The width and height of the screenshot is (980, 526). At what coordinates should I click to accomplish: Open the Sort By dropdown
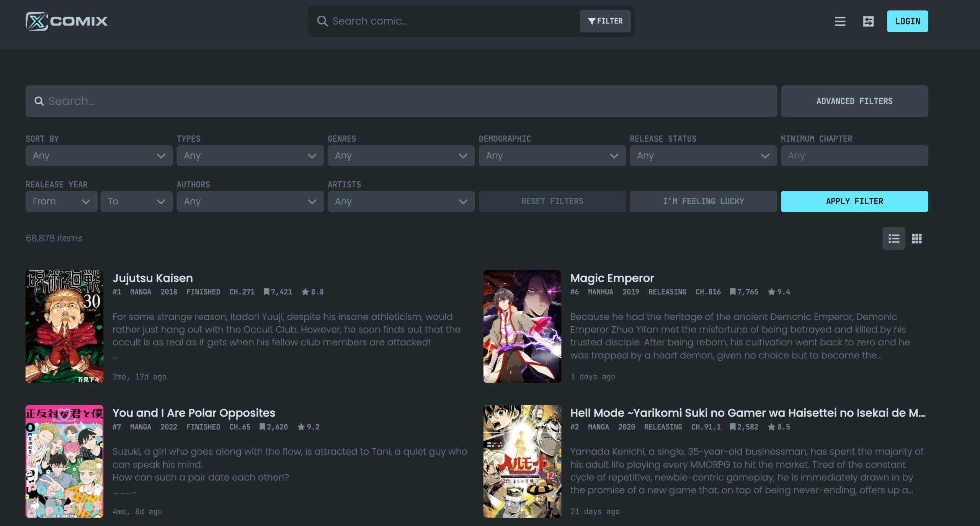[x=99, y=156]
